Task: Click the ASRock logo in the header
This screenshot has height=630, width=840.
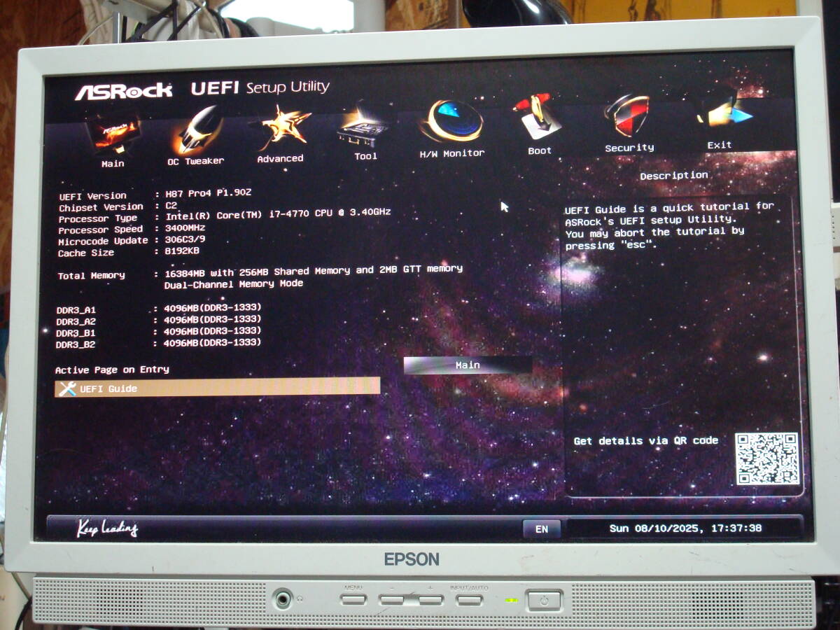Action: point(124,91)
